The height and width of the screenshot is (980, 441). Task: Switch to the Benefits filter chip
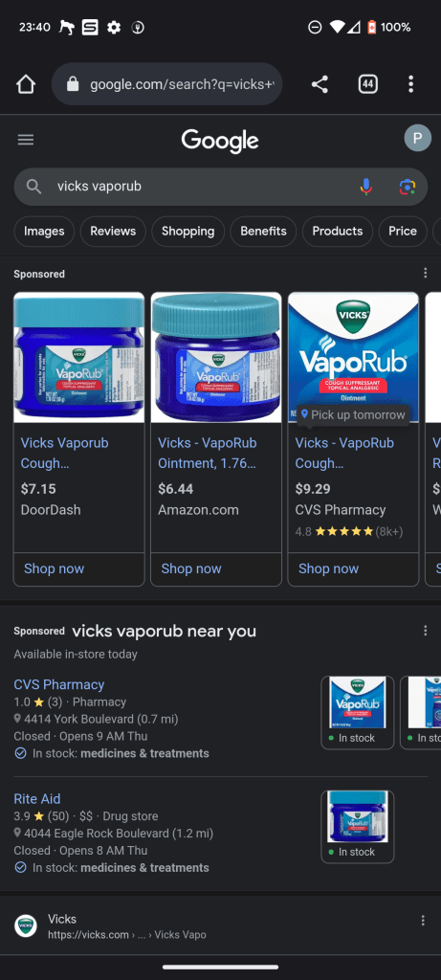point(264,232)
